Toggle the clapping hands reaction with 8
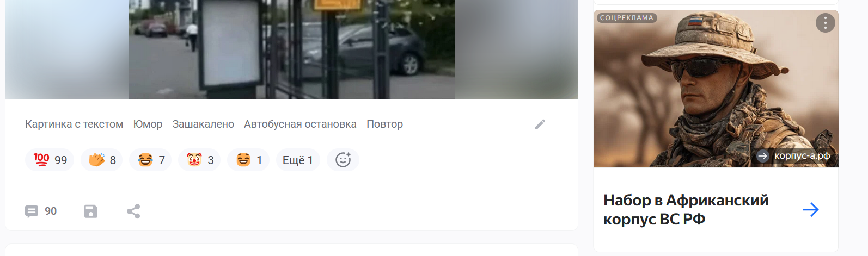Image resolution: width=868 pixels, height=256 pixels. click(x=102, y=160)
